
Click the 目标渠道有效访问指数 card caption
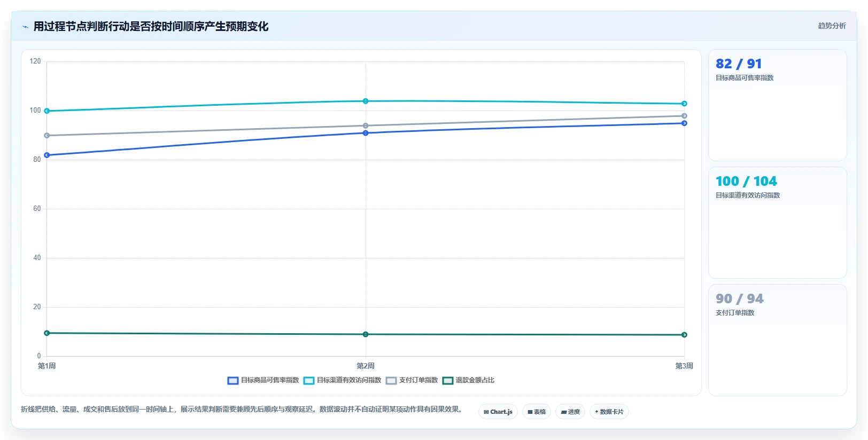coord(748,195)
